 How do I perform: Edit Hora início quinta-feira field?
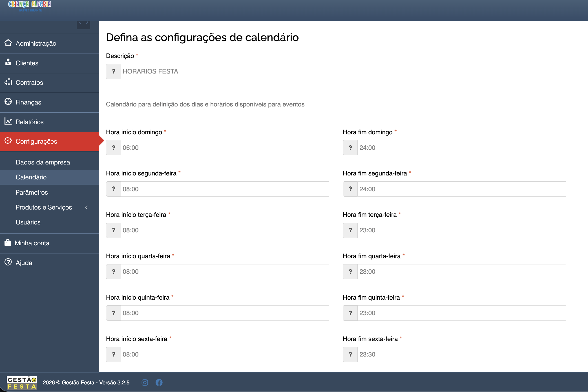tap(225, 313)
